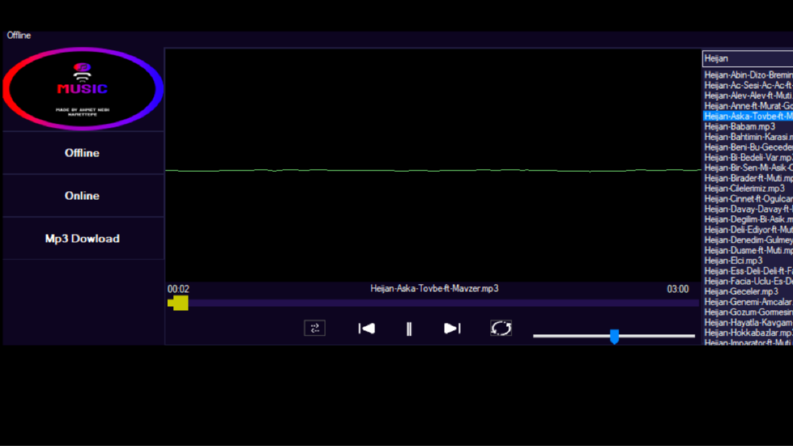Open the Online section
This screenshot has height=446, width=793.
(82, 196)
